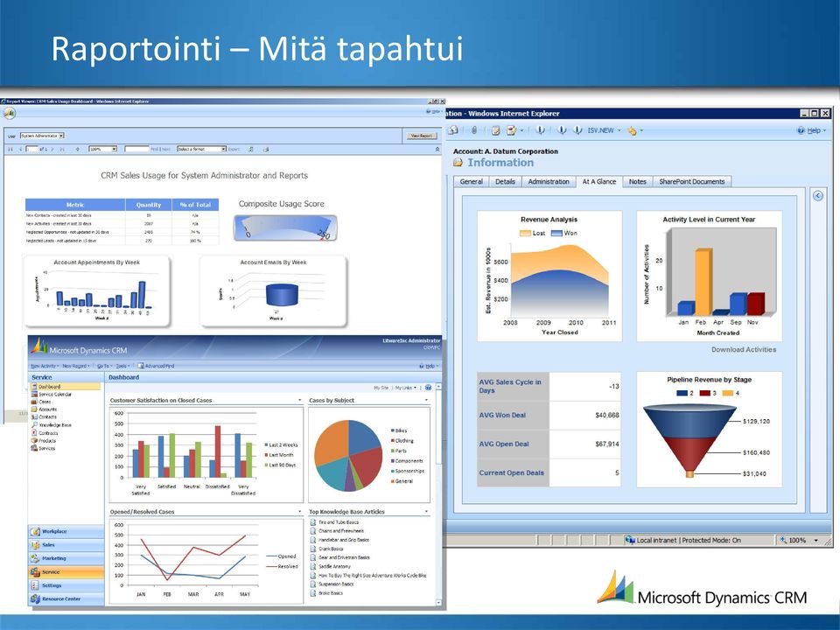Image resolution: width=840 pixels, height=630 pixels.
Task: Switch to the Sales area
Action: point(66,545)
